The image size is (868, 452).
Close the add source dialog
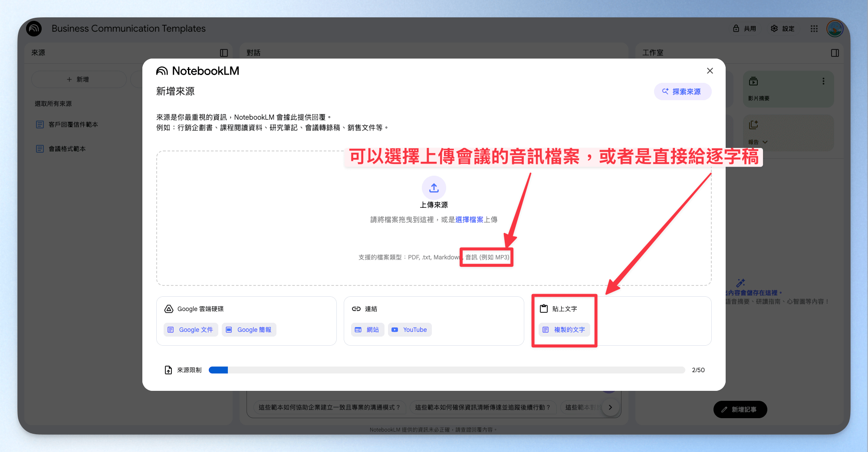[710, 71]
